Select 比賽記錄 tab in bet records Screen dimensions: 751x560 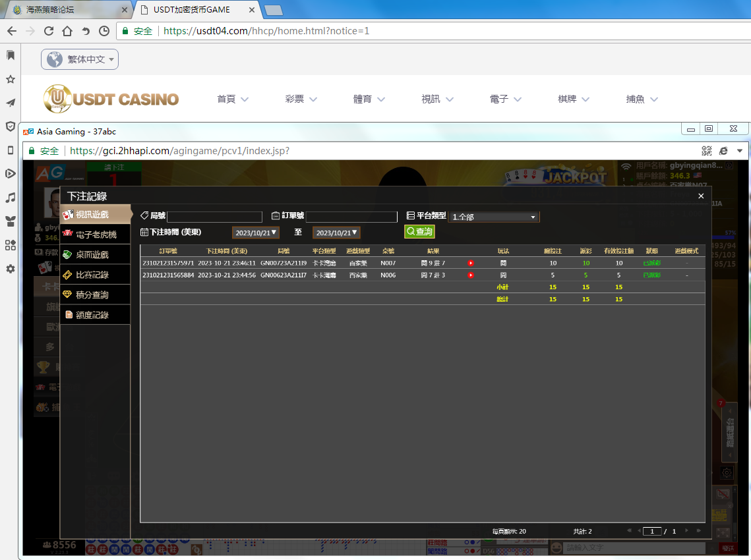(96, 275)
